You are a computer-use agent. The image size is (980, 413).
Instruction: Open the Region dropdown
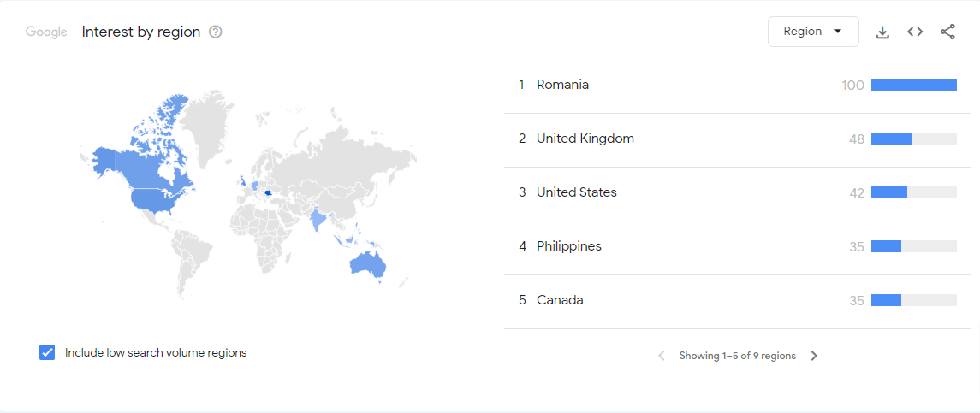812,32
